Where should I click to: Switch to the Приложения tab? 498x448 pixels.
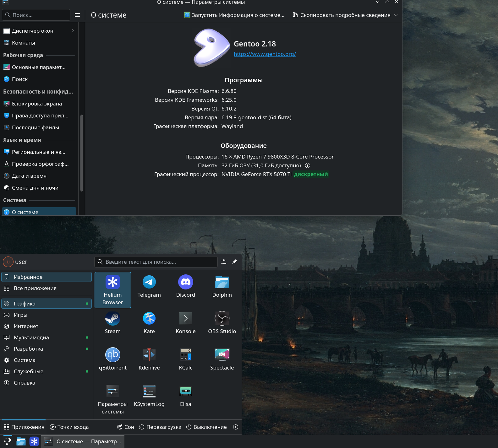click(24, 427)
